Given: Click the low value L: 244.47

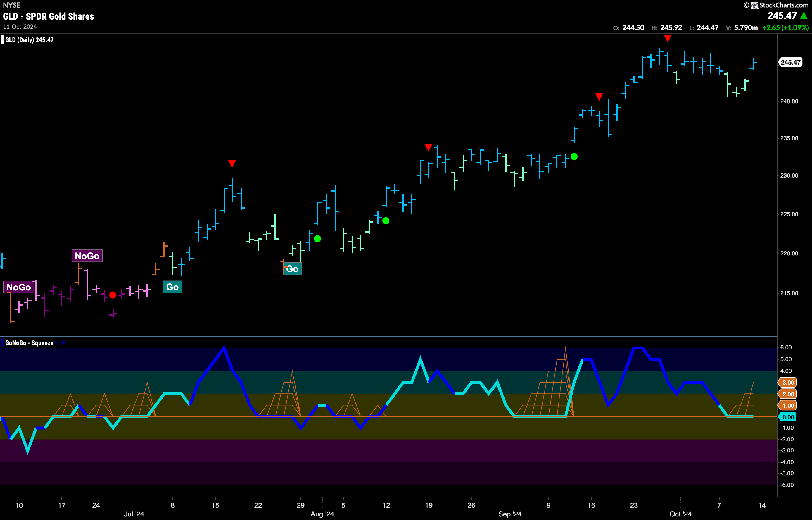Looking at the screenshot, I should pos(704,28).
